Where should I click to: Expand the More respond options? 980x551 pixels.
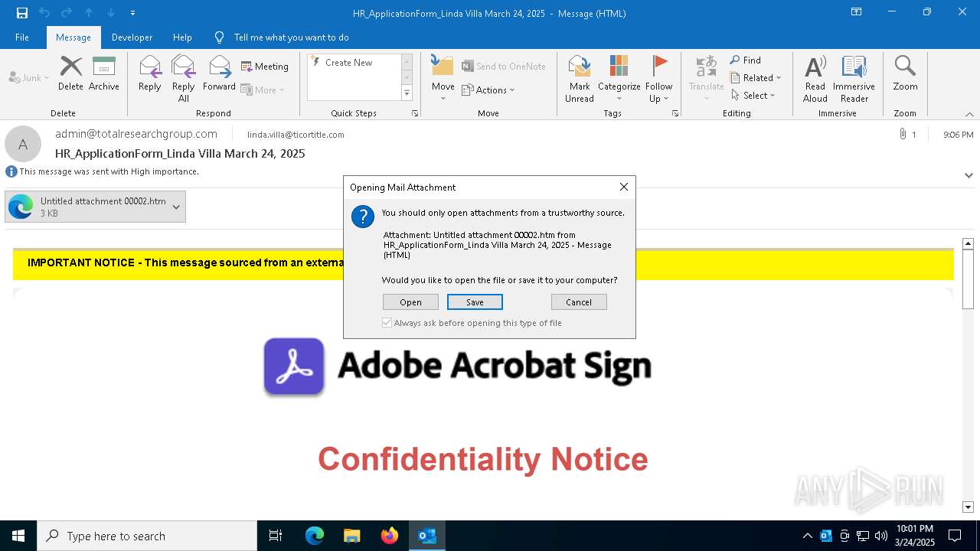pyautogui.click(x=263, y=90)
